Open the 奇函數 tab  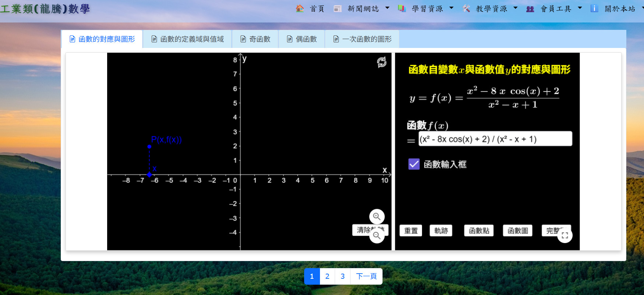pos(255,39)
